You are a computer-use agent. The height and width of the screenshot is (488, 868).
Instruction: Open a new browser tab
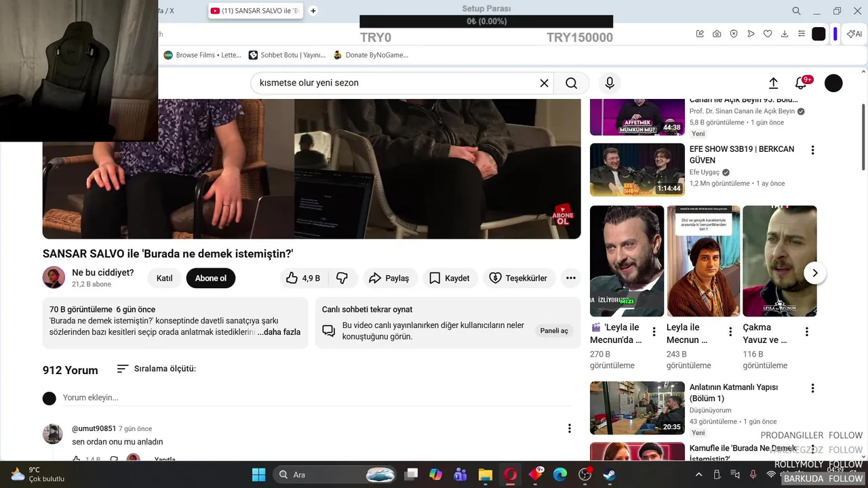pyautogui.click(x=313, y=11)
